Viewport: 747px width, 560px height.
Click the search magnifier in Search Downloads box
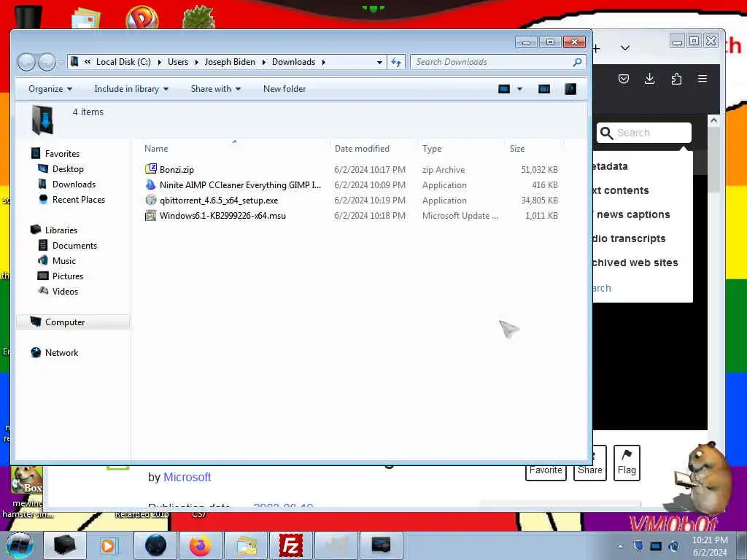point(577,62)
